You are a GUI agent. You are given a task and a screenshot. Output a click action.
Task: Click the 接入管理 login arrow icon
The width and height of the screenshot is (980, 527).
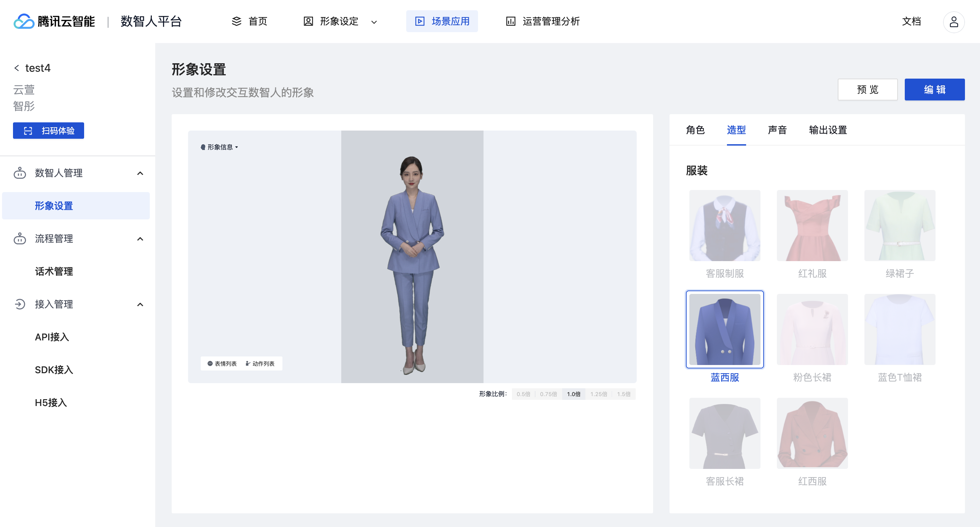20,304
